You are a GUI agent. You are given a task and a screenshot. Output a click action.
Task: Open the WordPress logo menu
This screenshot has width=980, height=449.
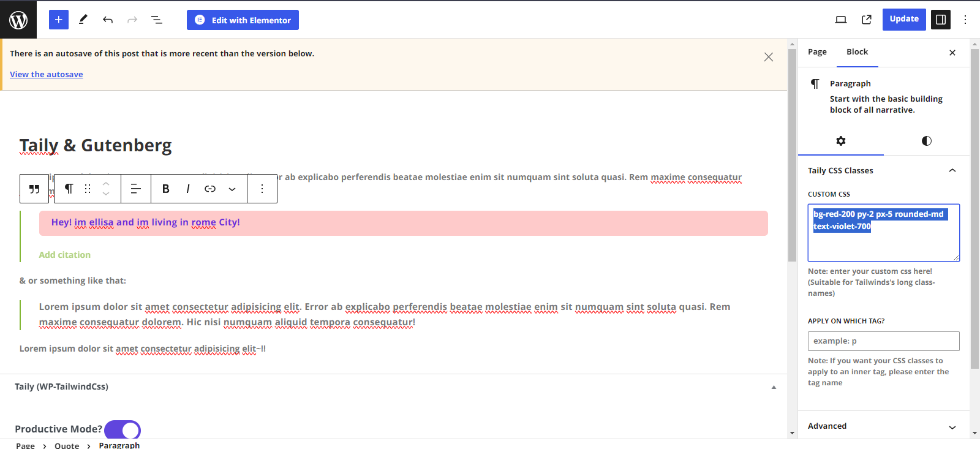(18, 20)
